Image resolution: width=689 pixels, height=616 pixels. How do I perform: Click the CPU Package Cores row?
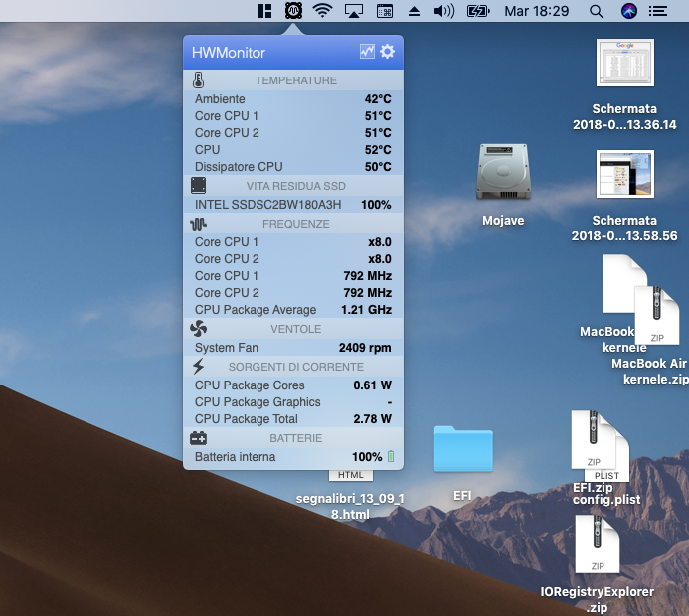293,385
